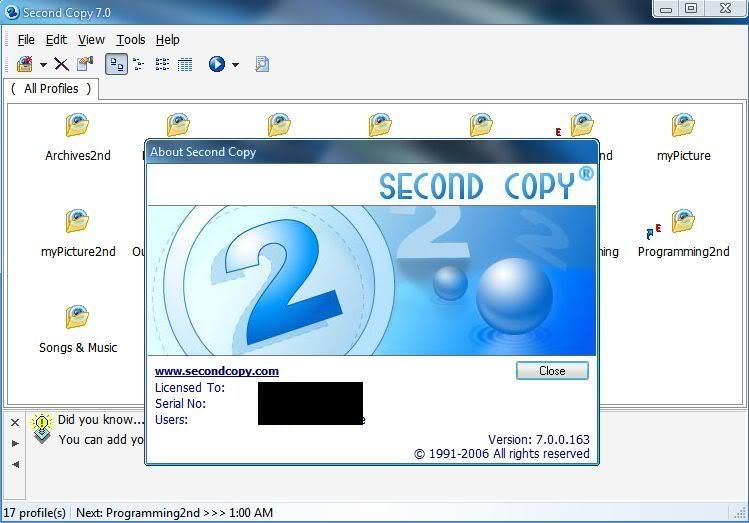Image resolution: width=749 pixels, height=523 pixels.
Task: Click the Delete profile X icon
Action: [x=61, y=64]
